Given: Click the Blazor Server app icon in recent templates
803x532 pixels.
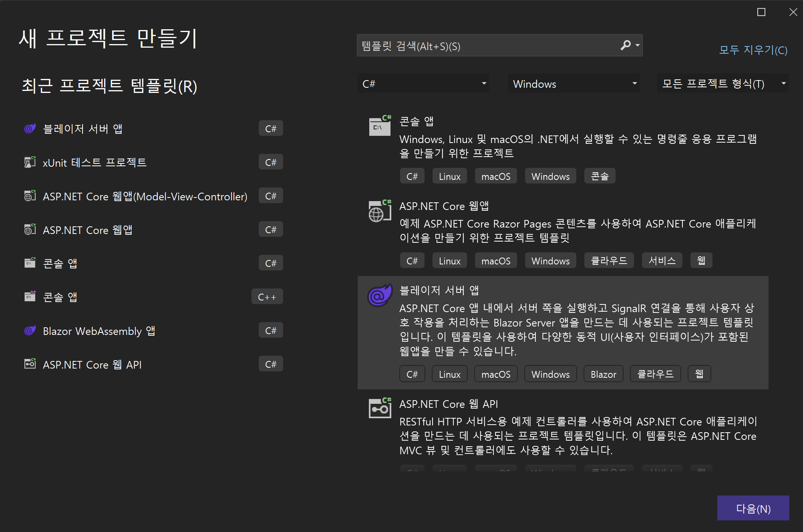Looking at the screenshot, I should (30, 129).
